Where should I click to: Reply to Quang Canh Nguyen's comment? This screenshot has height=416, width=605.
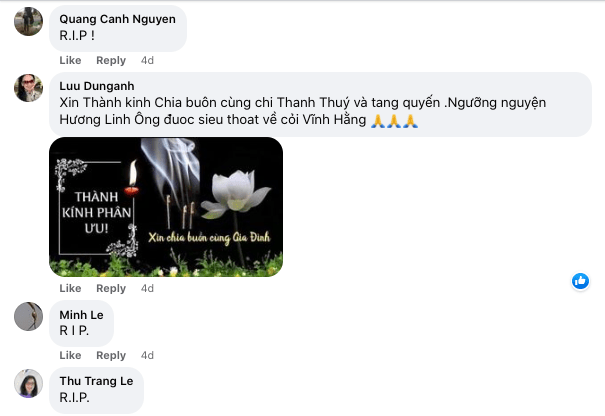pyautogui.click(x=111, y=60)
